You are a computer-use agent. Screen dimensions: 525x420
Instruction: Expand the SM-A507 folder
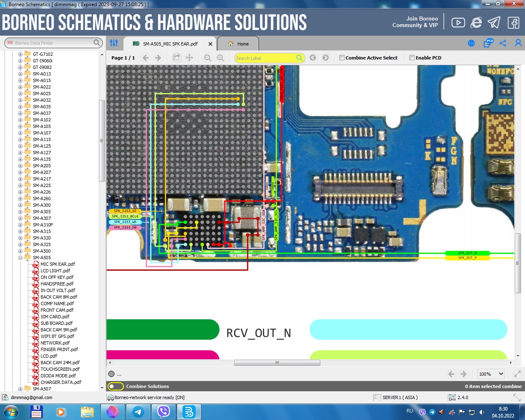(20, 389)
